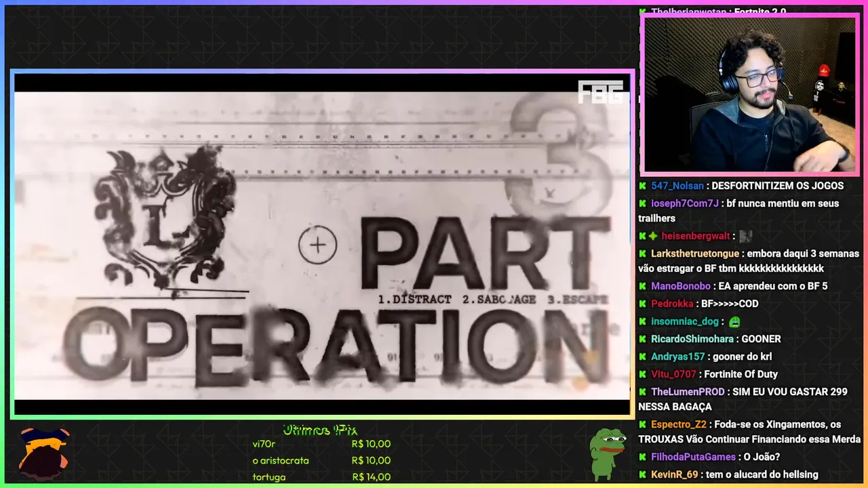Click message 'Fortinite Of Duty'
This screenshot has height=488, width=868.
[x=741, y=374]
